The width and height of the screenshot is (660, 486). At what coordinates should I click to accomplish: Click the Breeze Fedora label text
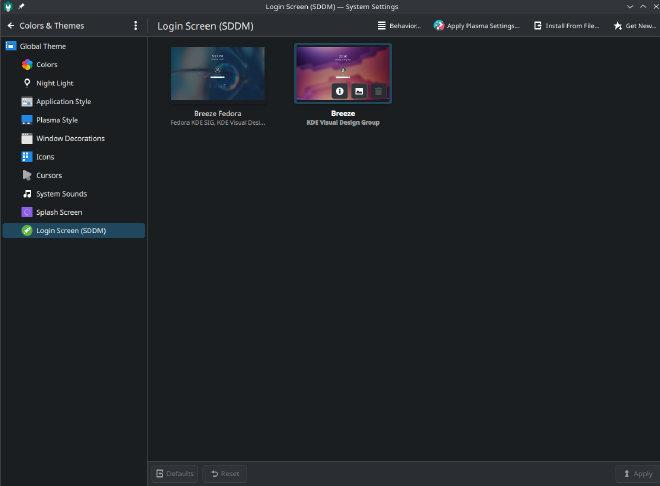pos(218,114)
